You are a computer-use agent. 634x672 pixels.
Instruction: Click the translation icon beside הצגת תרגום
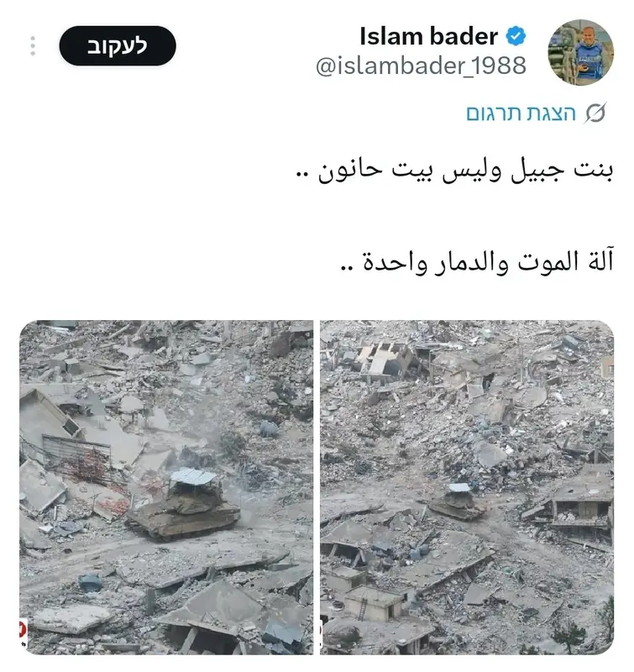point(595,113)
